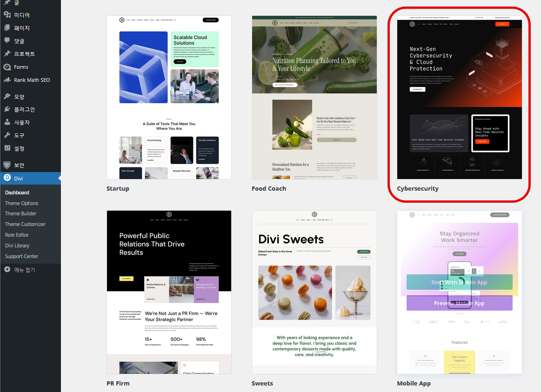This screenshot has height=392, width=541.
Task: Click the 댓글 comments icon
Action: pyautogui.click(x=7, y=40)
